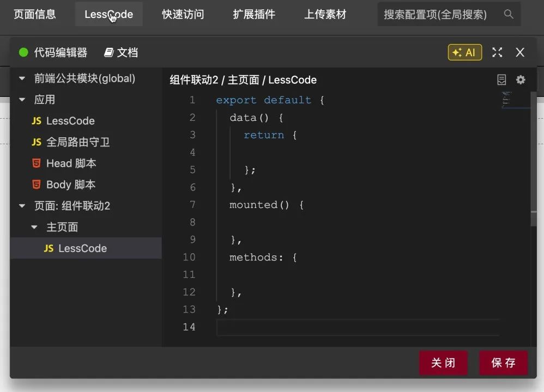Click the 'methods: {' code line
The image size is (544, 392).
click(263, 258)
